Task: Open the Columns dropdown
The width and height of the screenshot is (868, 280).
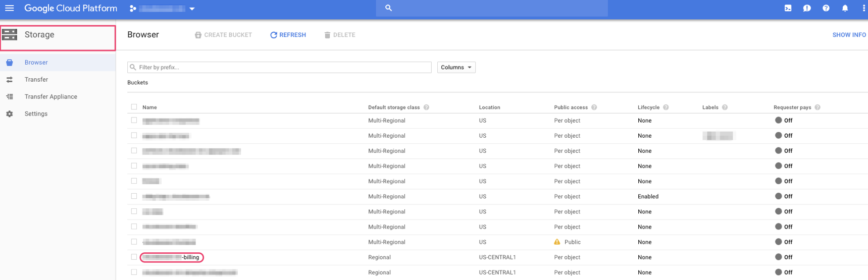Action: (456, 67)
